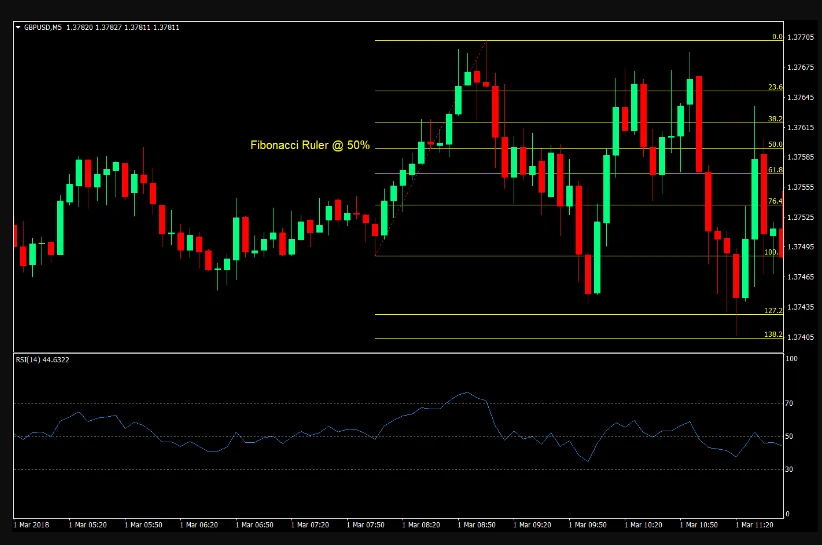Click the RSI 30 level marker

(790, 469)
